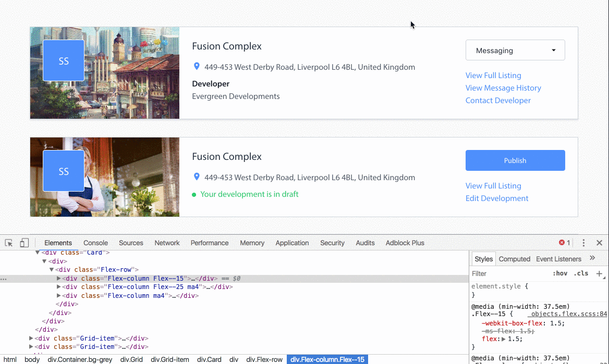
Task: Click location pin in first card
Action: point(197,67)
